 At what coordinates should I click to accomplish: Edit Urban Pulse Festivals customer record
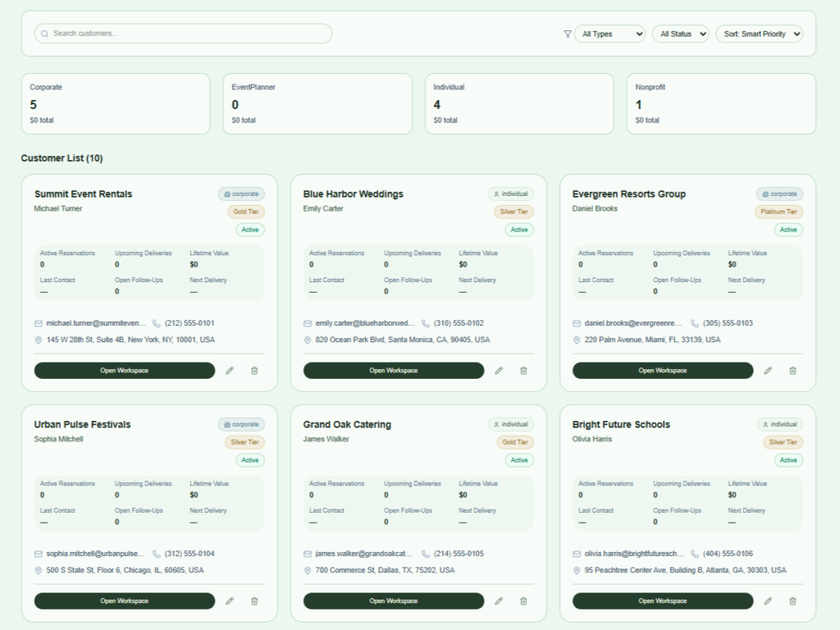click(230, 601)
